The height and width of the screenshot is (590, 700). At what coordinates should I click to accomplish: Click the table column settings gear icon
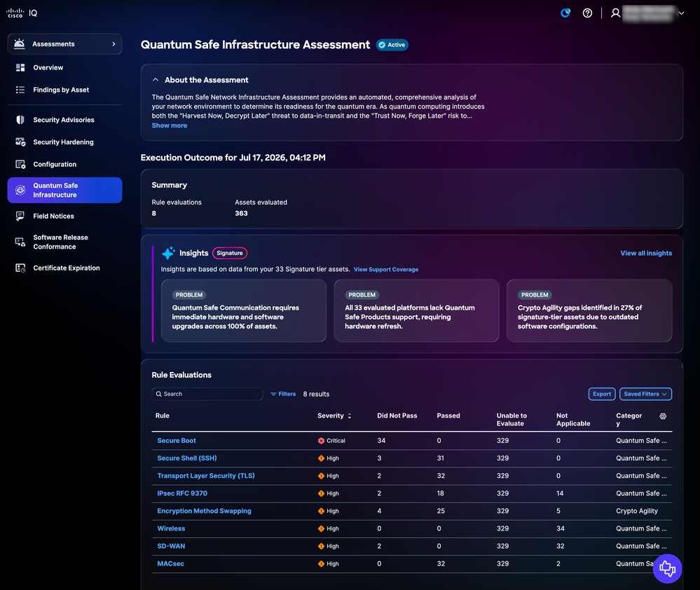point(663,416)
